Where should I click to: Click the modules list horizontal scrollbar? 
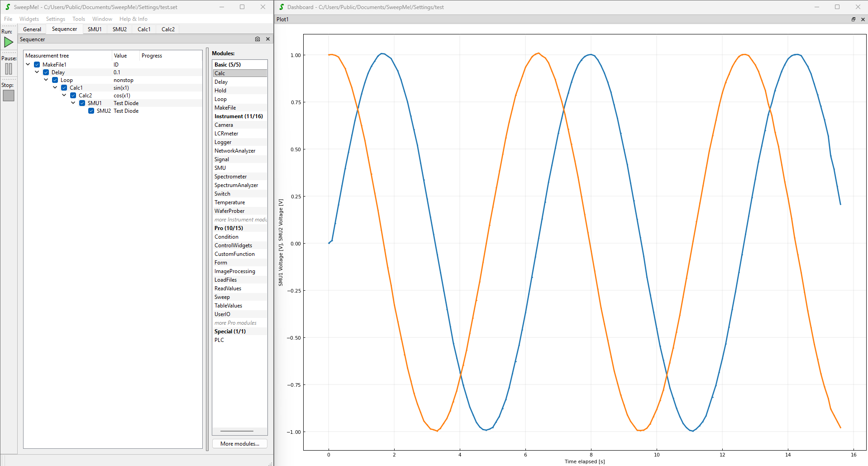(x=237, y=431)
